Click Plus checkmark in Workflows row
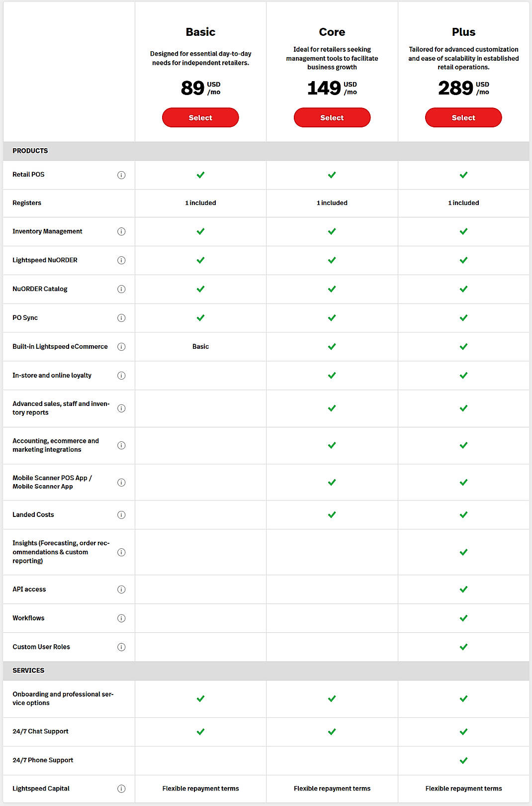The width and height of the screenshot is (532, 806). [x=463, y=618]
